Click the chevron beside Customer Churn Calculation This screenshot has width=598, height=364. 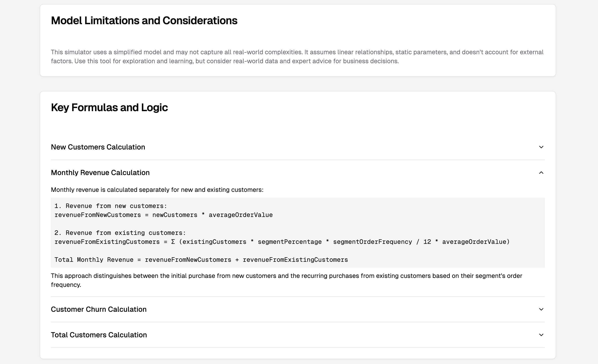tap(541, 309)
